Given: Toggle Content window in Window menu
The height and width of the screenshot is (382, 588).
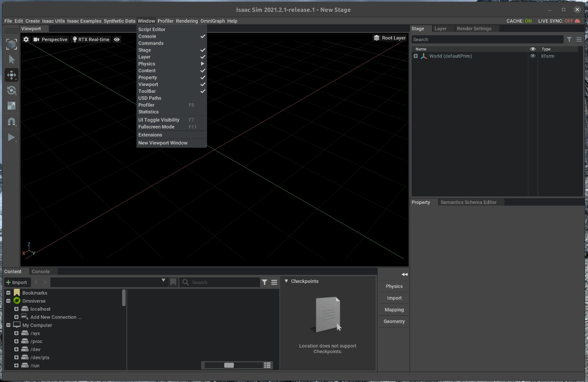Looking at the screenshot, I should coord(171,71).
